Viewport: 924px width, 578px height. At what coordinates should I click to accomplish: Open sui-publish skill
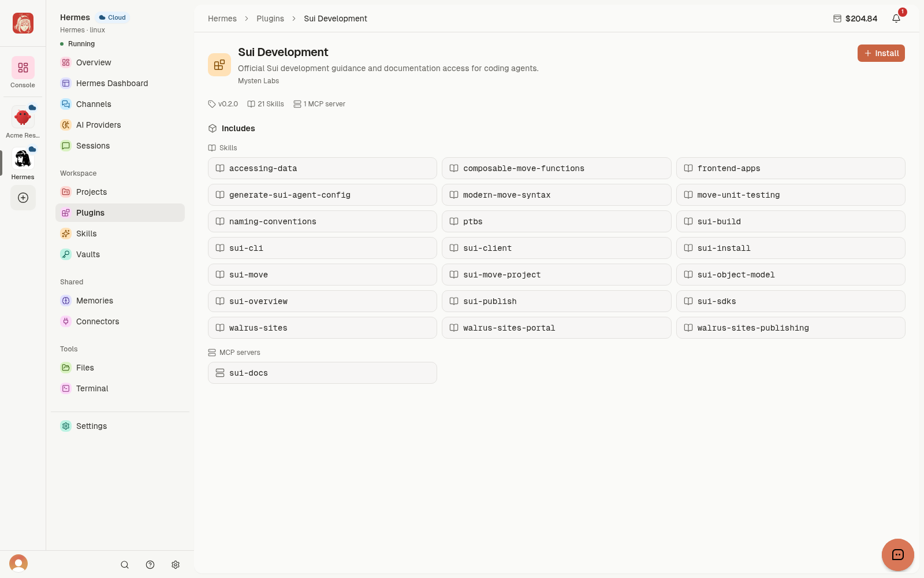coord(556,301)
